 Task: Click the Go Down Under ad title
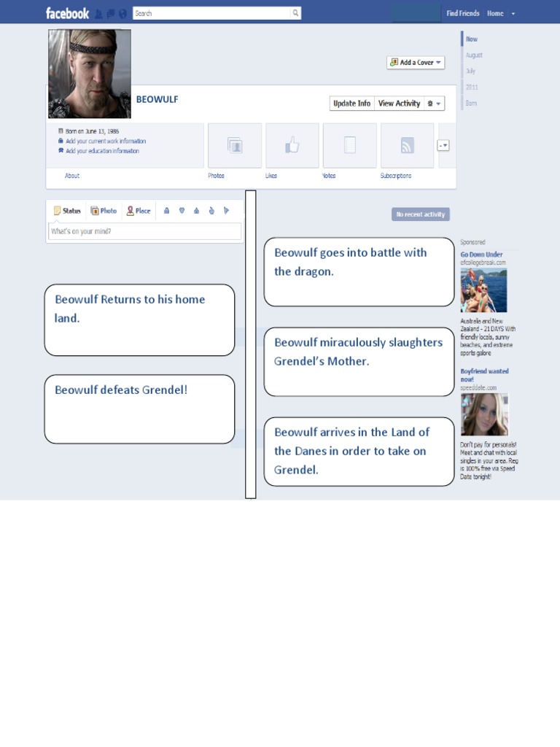pyautogui.click(x=481, y=255)
